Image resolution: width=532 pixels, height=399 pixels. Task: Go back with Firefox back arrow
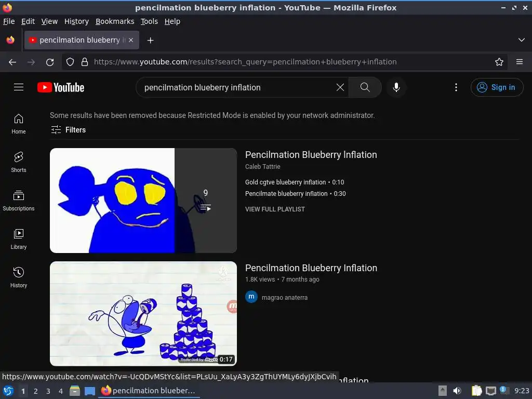[12, 62]
